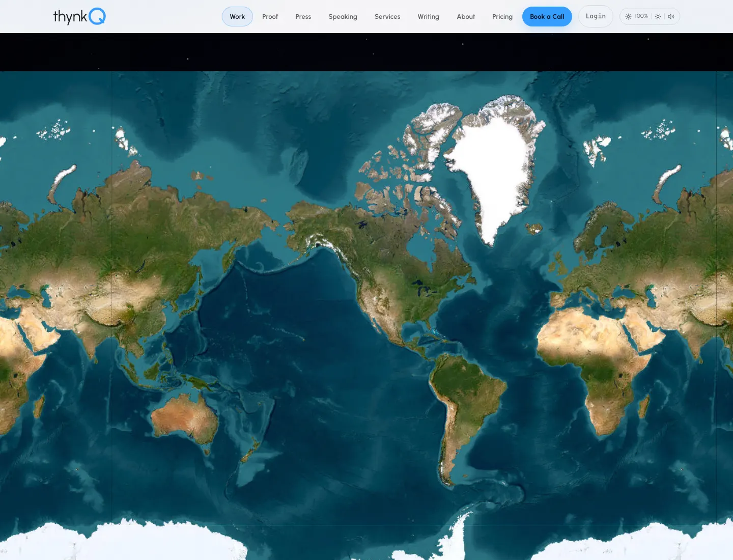Toggle sound with the speaker icon
733x560 pixels.
point(671,16)
